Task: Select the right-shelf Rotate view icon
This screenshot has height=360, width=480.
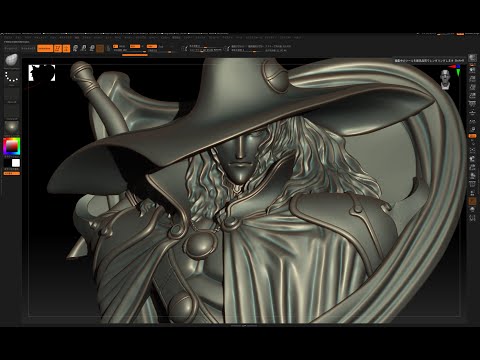Action: [472, 176]
